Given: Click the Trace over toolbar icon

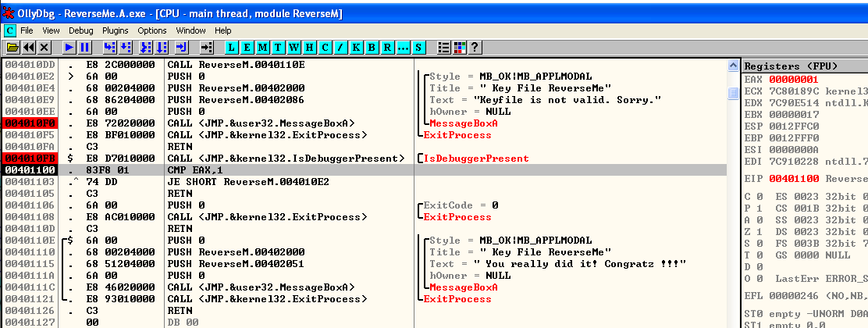Looking at the screenshot, I should tap(162, 47).
